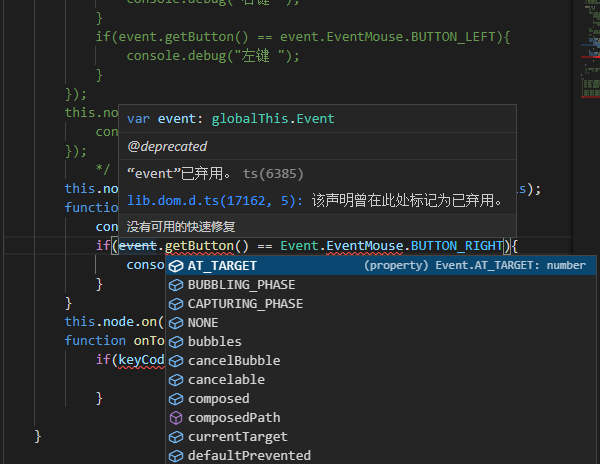Click the cube icon beside AT_TARGET
Screen dimensions: 600x464
click(176, 266)
